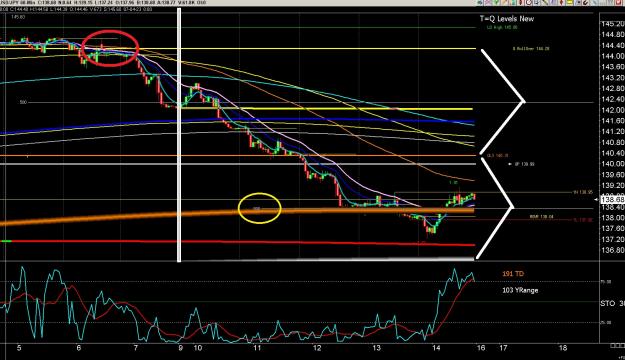Image resolution: width=625 pixels, height=360 pixels.
Task: Click the 140.00 price axis label
Action: pos(613,164)
